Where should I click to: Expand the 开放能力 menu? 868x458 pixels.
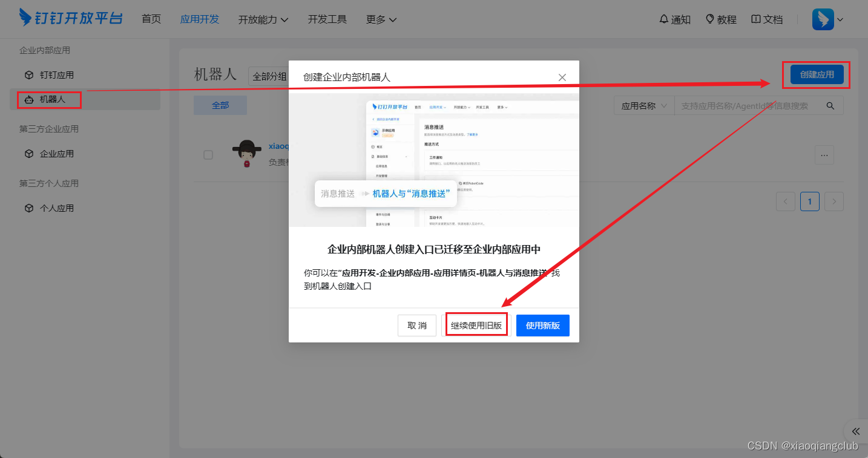263,19
